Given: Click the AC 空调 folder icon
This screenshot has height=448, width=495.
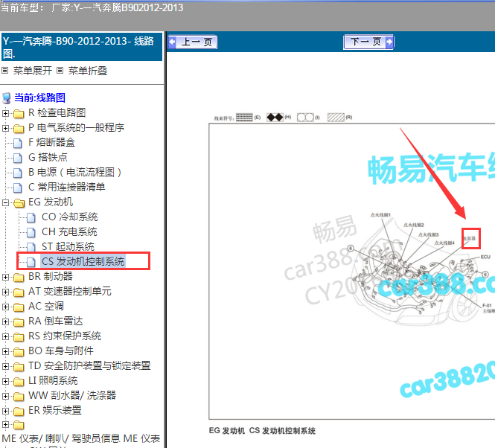Looking at the screenshot, I should click(x=19, y=307).
